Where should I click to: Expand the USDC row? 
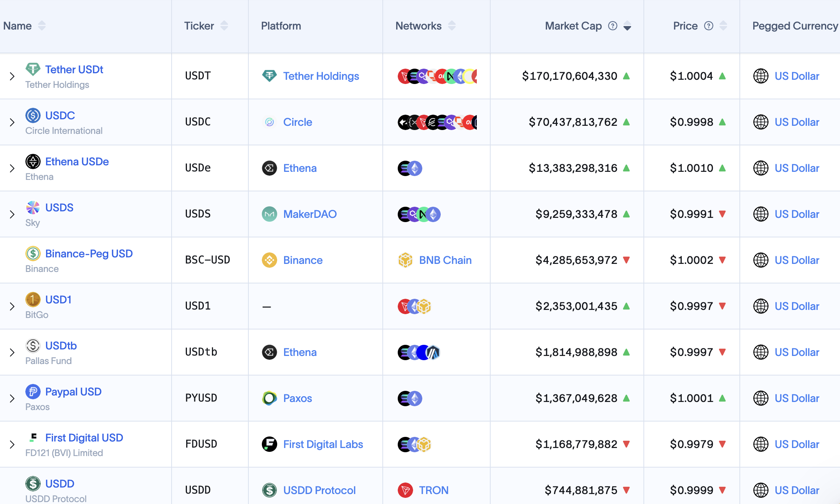pyautogui.click(x=12, y=122)
